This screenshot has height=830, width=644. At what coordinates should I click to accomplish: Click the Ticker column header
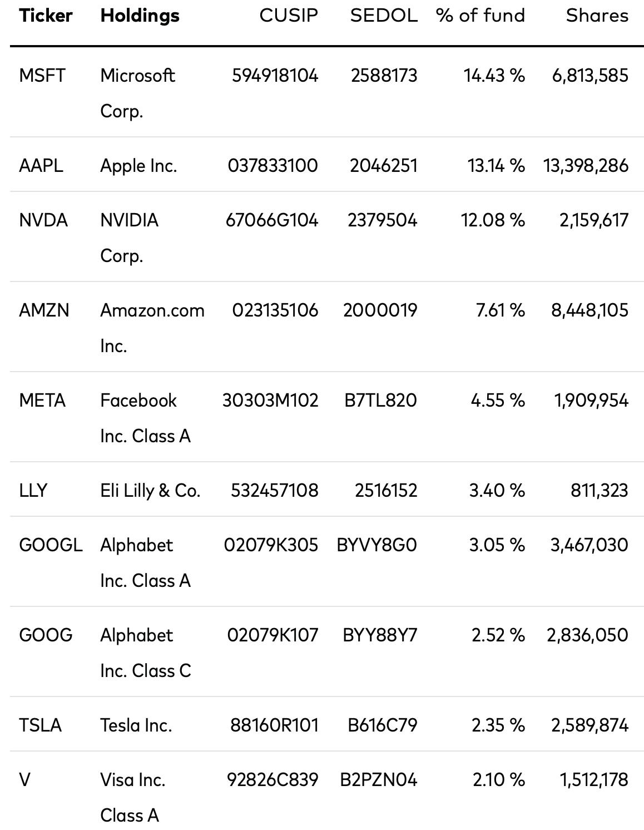[x=46, y=16]
